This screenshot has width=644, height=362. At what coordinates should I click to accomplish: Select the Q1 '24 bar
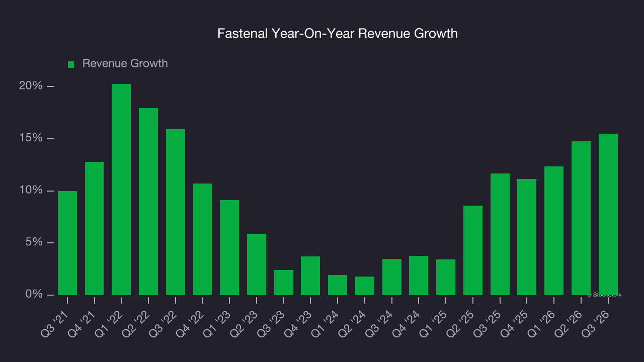[x=338, y=285]
